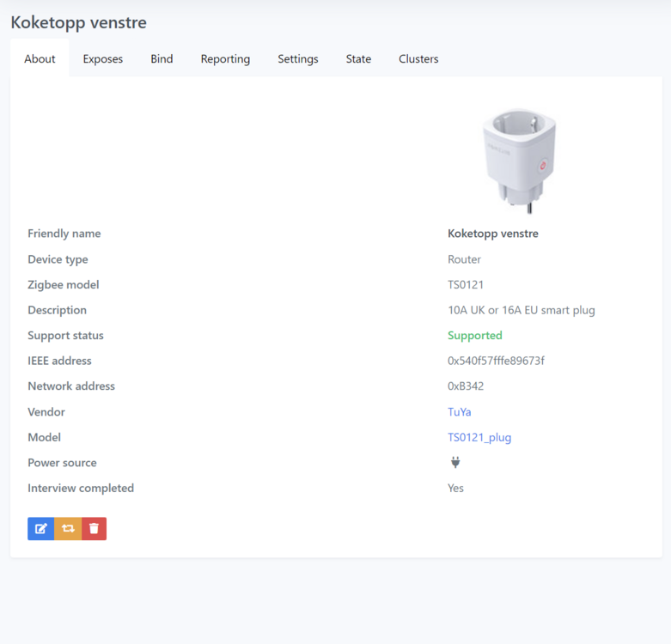The height and width of the screenshot is (644, 671).
Task: Open the Settings tab
Action: tap(298, 59)
